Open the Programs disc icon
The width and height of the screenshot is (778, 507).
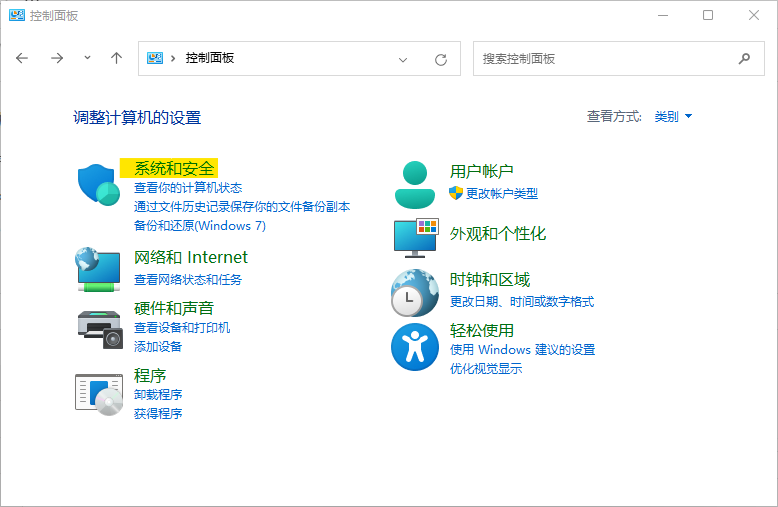(98, 392)
